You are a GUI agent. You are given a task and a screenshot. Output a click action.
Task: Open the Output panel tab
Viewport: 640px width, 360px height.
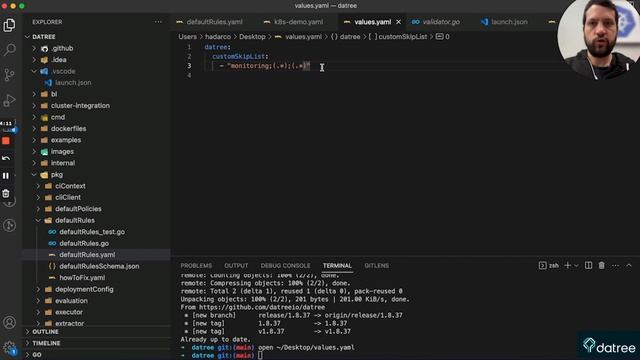pyautogui.click(x=236, y=266)
